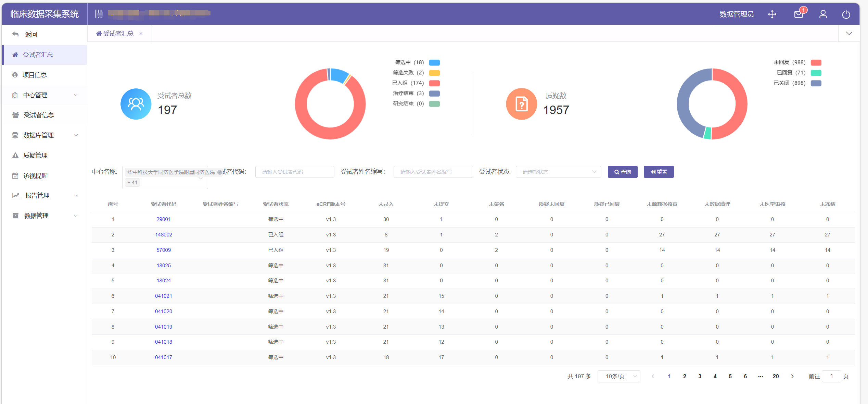Image resolution: width=868 pixels, height=404 pixels.
Task: Open subject code 29001 link
Action: [x=164, y=219]
